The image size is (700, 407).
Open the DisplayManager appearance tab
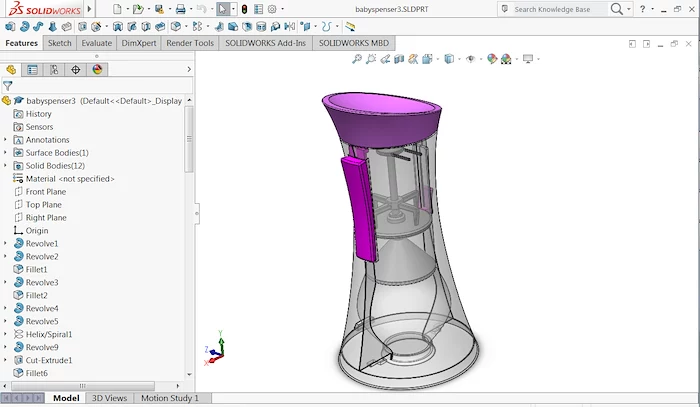pos(97,69)
